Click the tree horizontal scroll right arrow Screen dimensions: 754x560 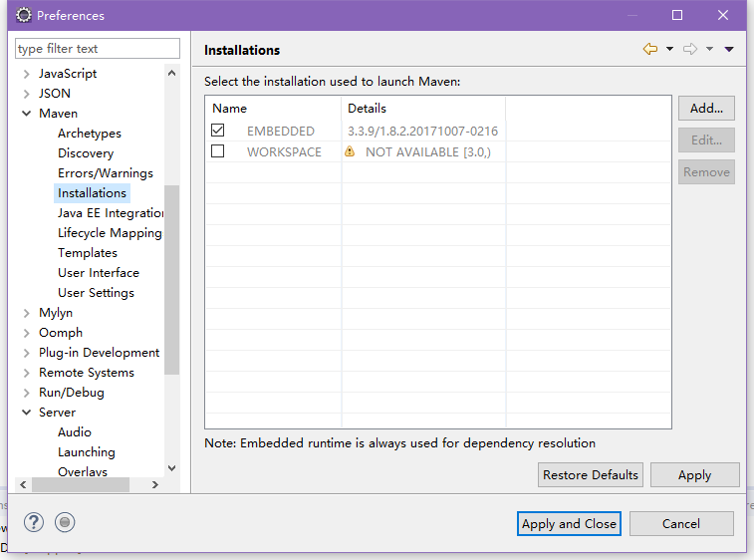pyautogui.click(x=154, y=484)
